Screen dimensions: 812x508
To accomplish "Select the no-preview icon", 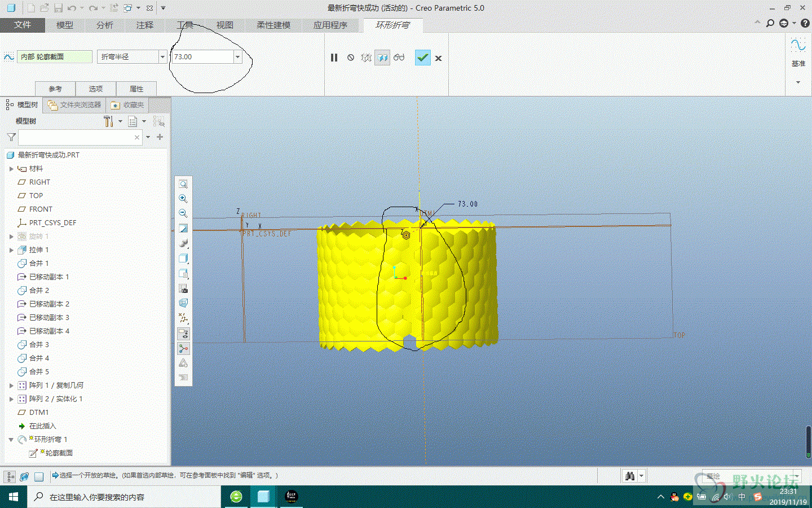I will [x=351, y=58].
